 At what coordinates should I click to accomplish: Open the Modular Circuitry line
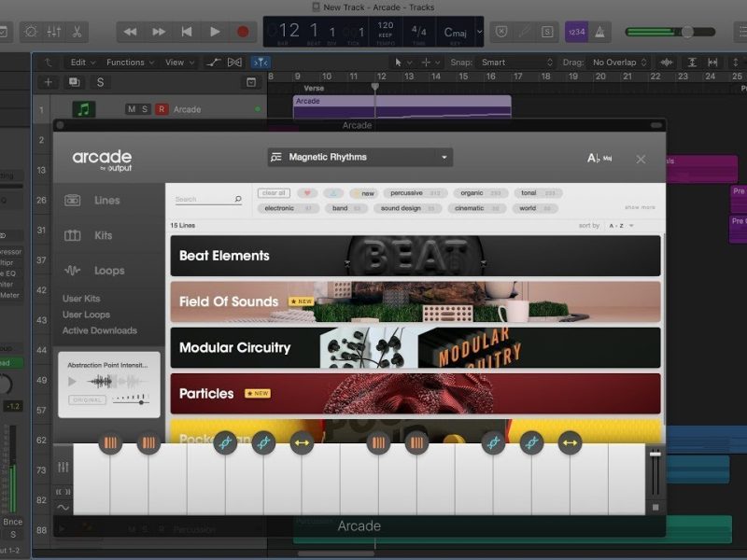(x=416, y=347)
